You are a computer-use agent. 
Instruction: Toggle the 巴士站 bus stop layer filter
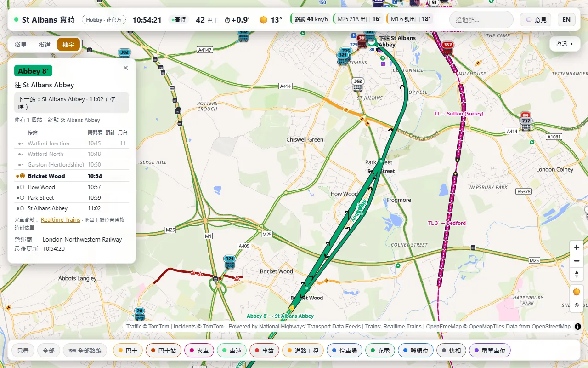[164, 351]
